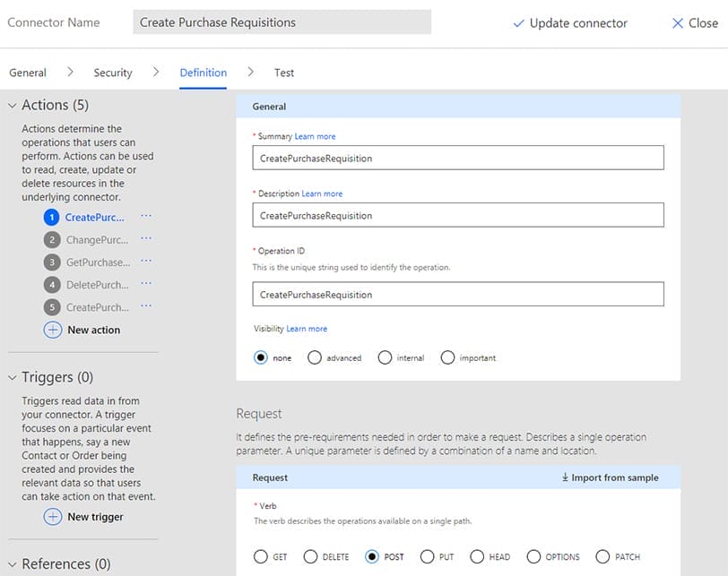Click the Operation ID input field
Screen dimensions: 728x576
458,294
